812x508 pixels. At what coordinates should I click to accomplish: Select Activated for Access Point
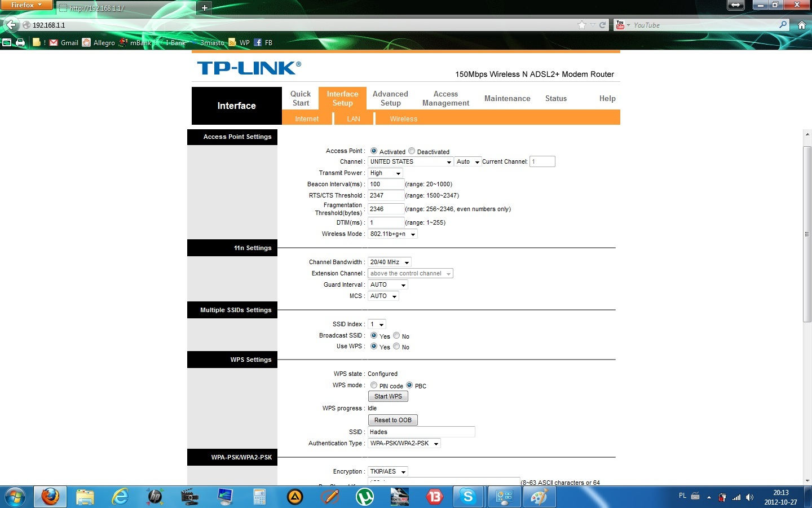point(374,151)
